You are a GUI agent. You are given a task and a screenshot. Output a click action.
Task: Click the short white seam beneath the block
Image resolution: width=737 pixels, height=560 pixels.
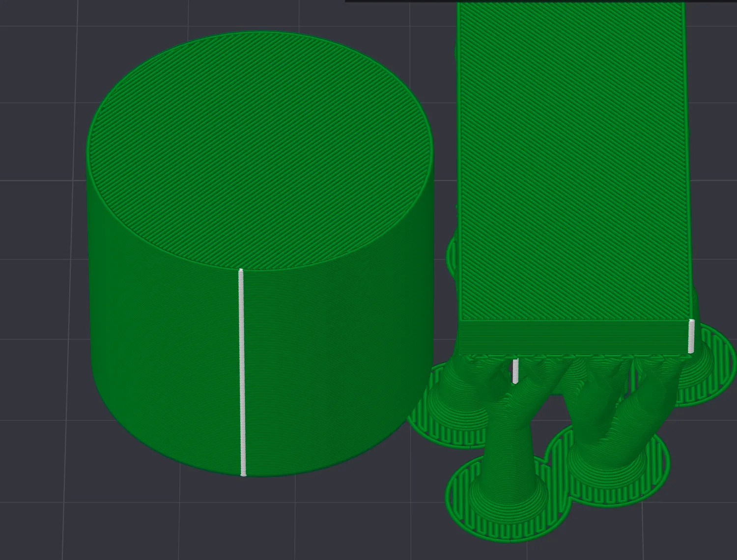[515, 371]
